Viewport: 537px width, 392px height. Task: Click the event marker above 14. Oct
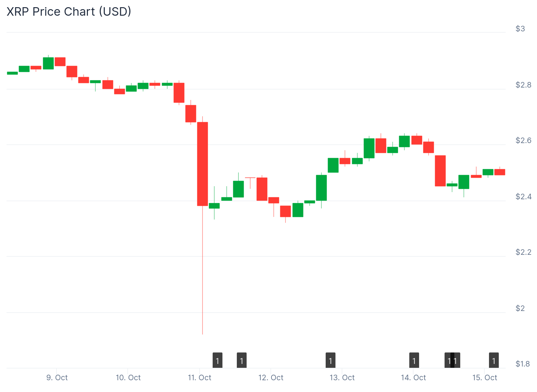tap(414, 361)
